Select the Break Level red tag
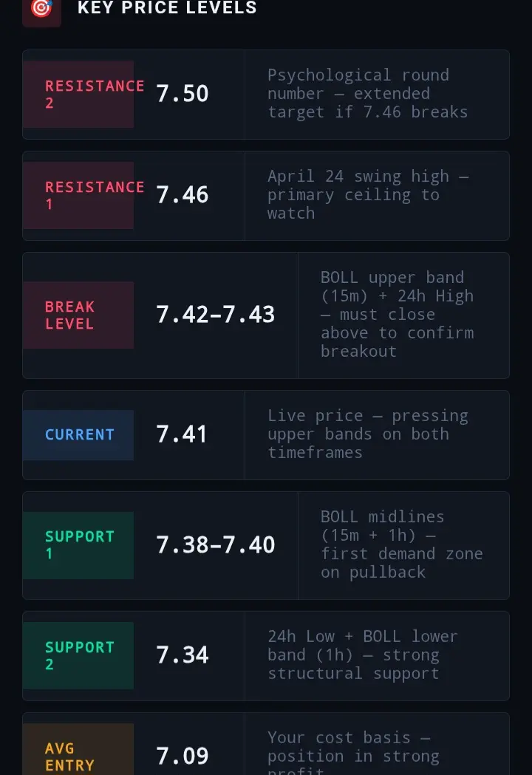The width and height of the screenshot is (532, 775). click(x=78, y=315)
